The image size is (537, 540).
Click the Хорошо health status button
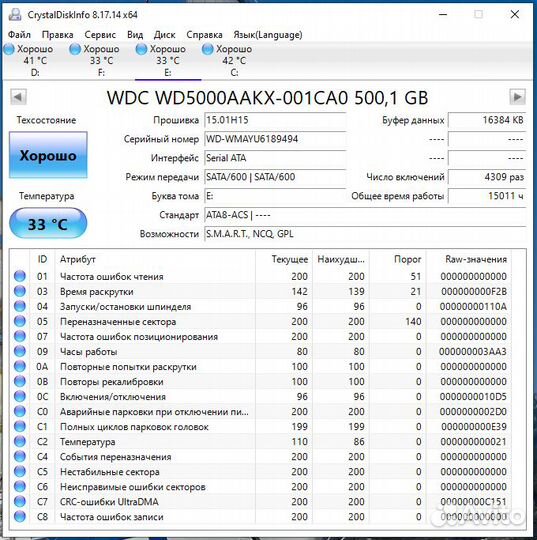pos(48,155)
